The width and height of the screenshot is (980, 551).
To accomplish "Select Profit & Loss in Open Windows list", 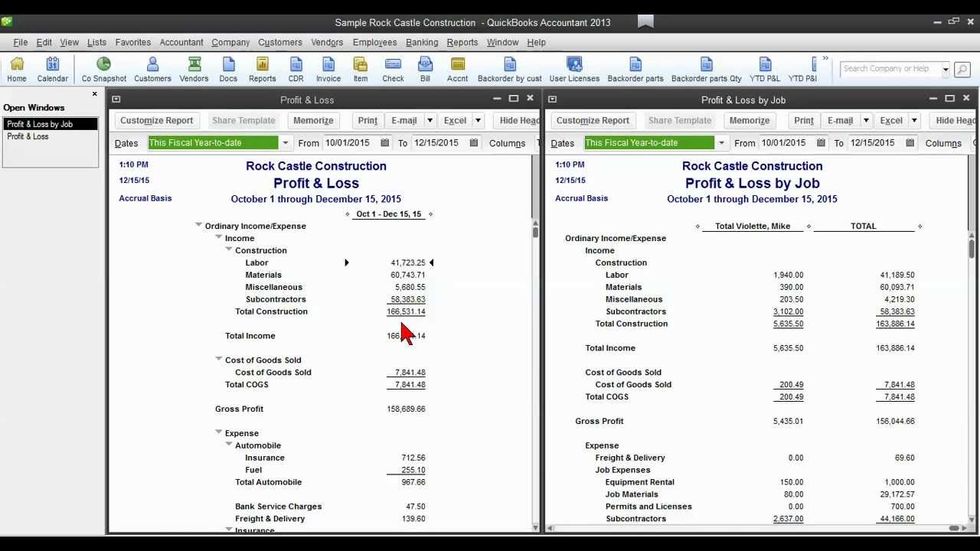I will coord(51,136).
